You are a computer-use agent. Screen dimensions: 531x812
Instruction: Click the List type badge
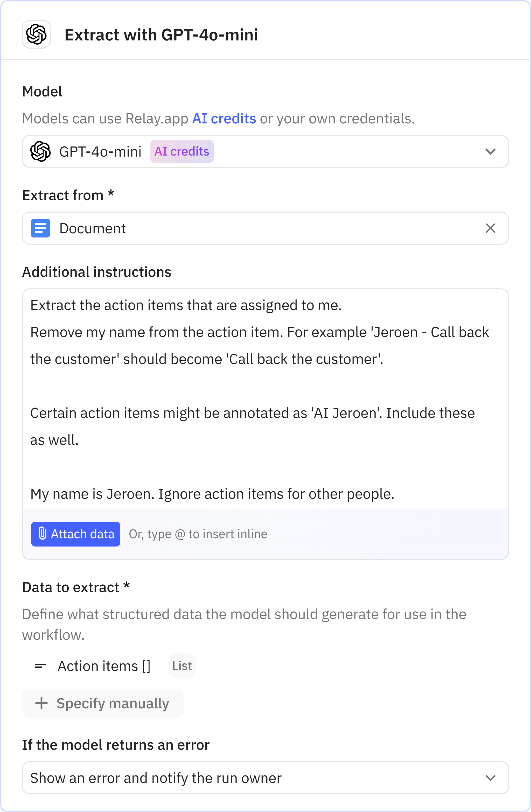182,666
